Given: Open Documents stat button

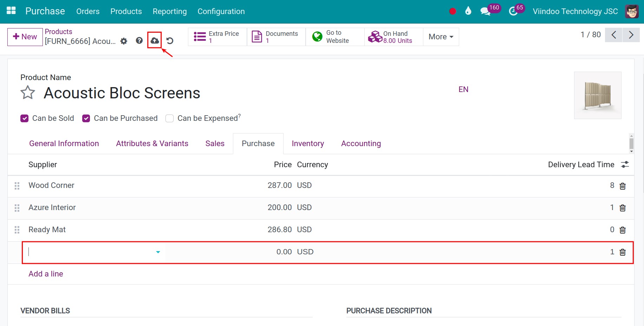Looking at the screenshot, I should tap(276, 37).
